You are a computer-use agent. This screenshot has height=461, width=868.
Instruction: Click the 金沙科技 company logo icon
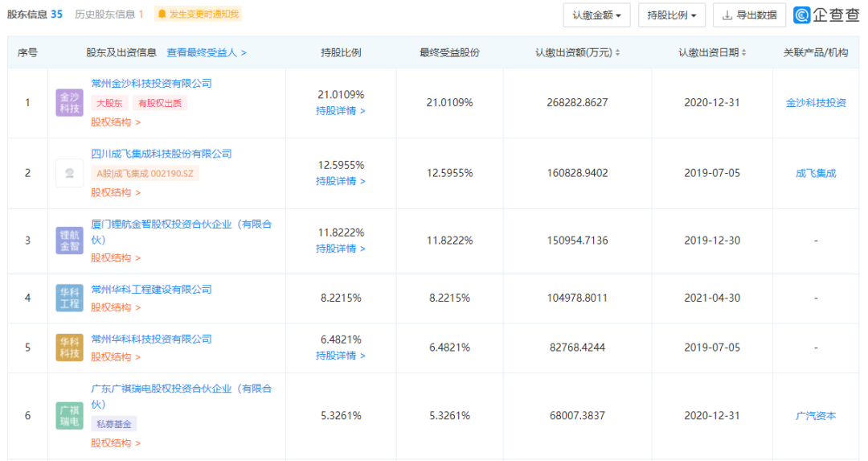click(69, 102)
